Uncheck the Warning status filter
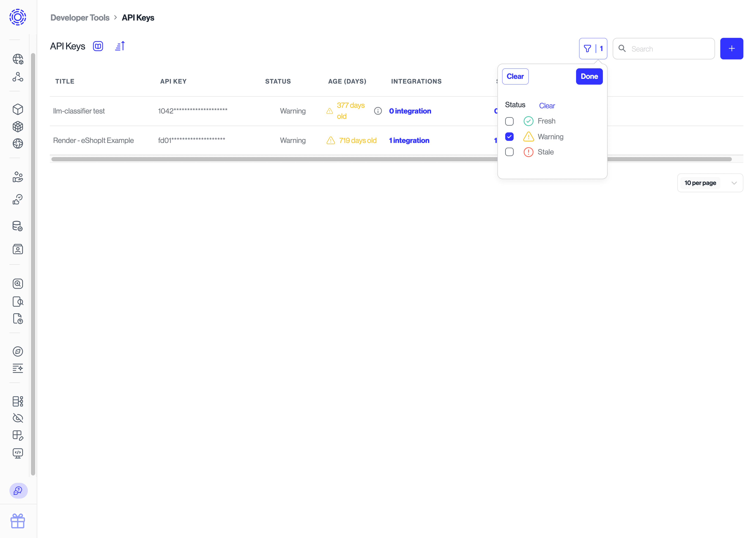 [x=509, y=136]
